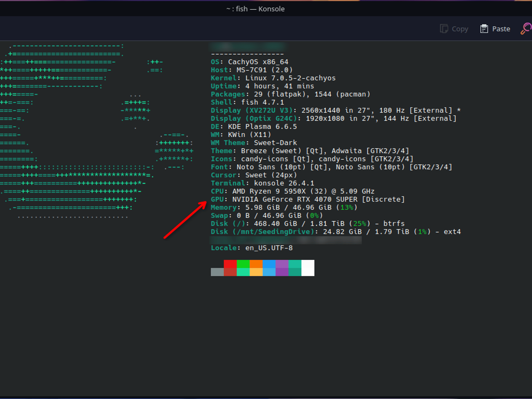Open the Find magnifier icon

526,29
